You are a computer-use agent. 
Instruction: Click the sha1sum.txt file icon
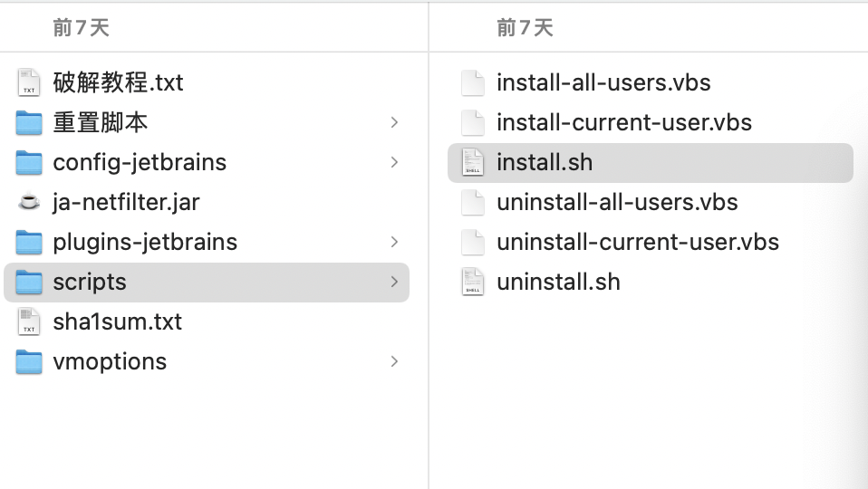click(29, 321)
